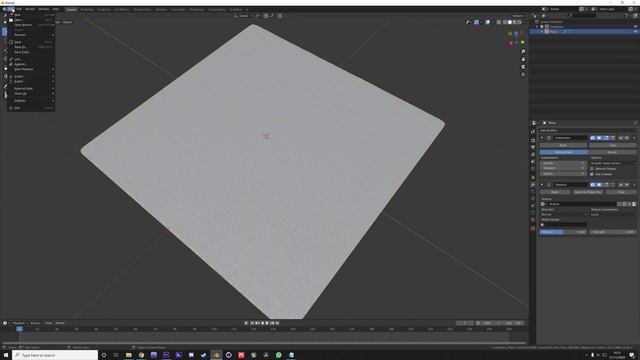Toggle viewport overlays button
This screenshot has height=360, width=640.
(x=487, y=22)
